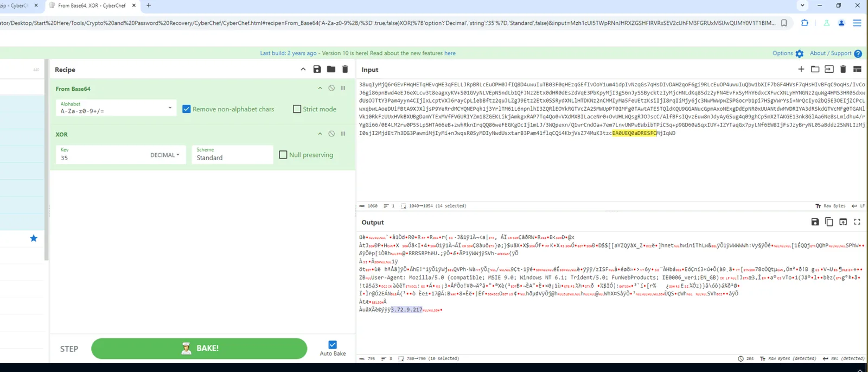Set breakpoint on the XOR operation
This screenshot has height=372, width=868.
point(343,134)
